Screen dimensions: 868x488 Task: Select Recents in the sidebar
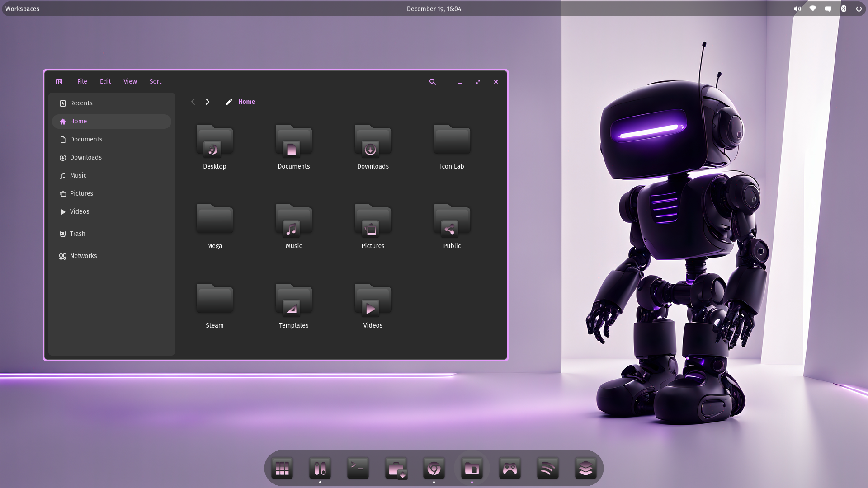click(x=112, y=103)
